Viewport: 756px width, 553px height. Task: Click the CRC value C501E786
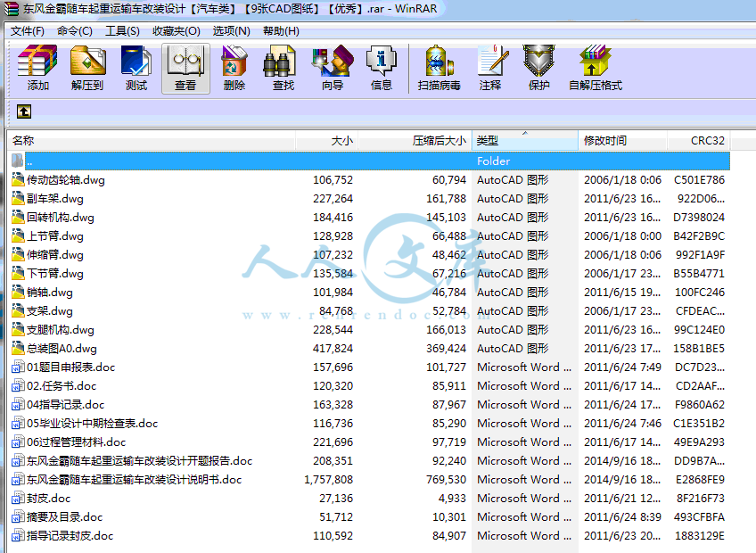click(699, 180)
